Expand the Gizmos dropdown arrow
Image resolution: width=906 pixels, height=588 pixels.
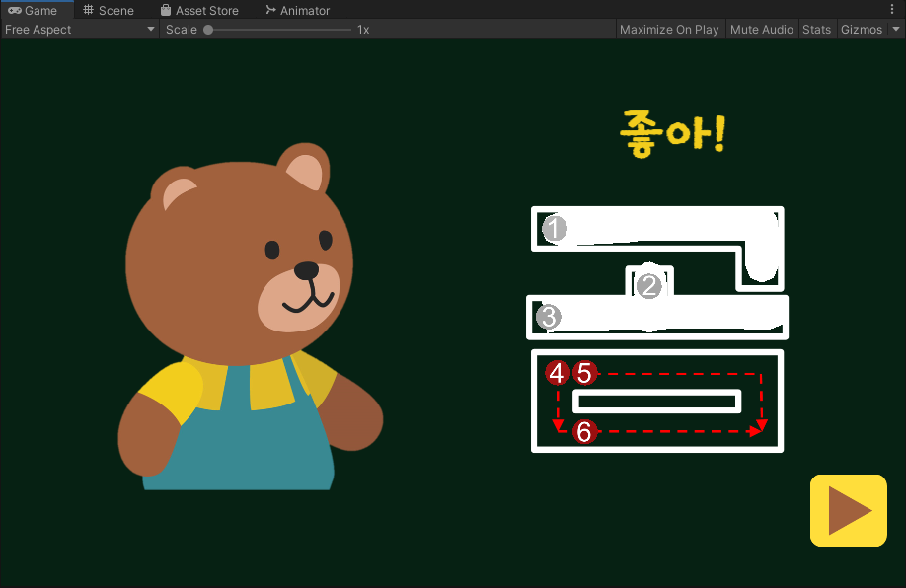[896, 30]
